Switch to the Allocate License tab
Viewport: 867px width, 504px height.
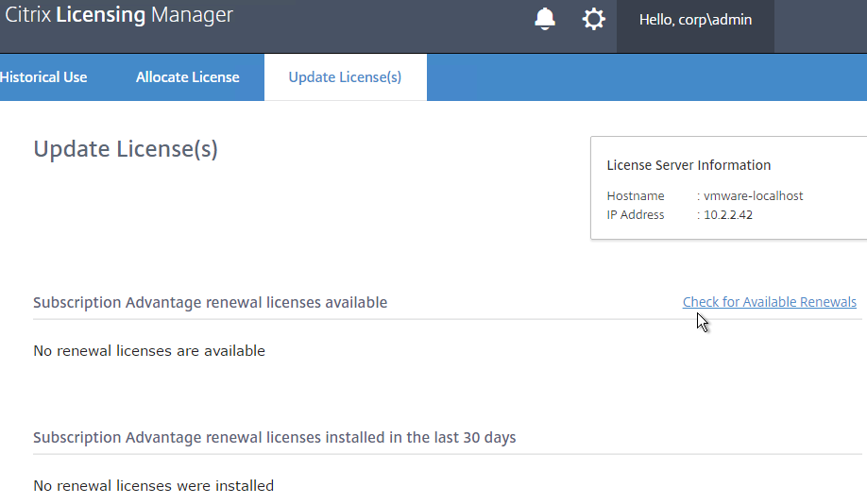click(x=187, y=77)
